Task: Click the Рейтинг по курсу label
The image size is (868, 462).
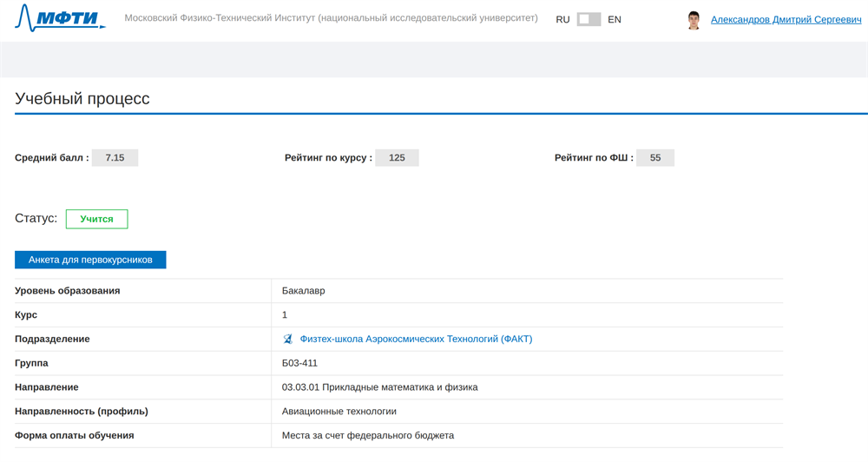Action: pyautogui.click(x=328, y=158)
